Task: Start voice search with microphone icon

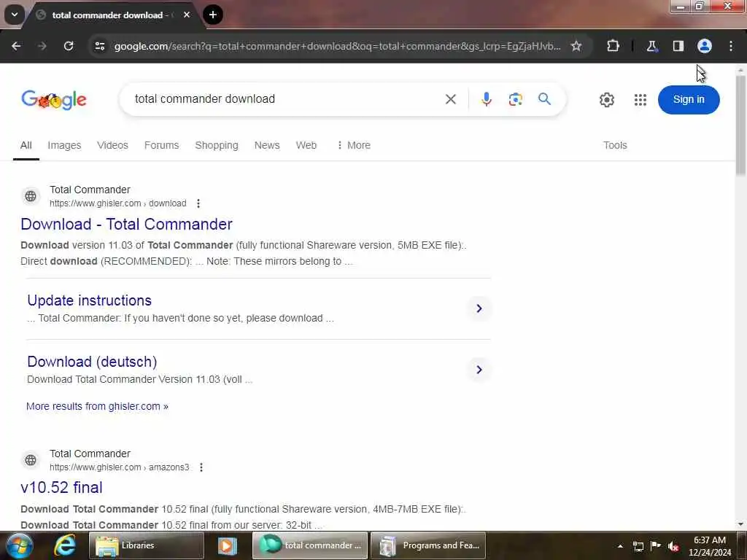Action: click(x=486, y=99)
